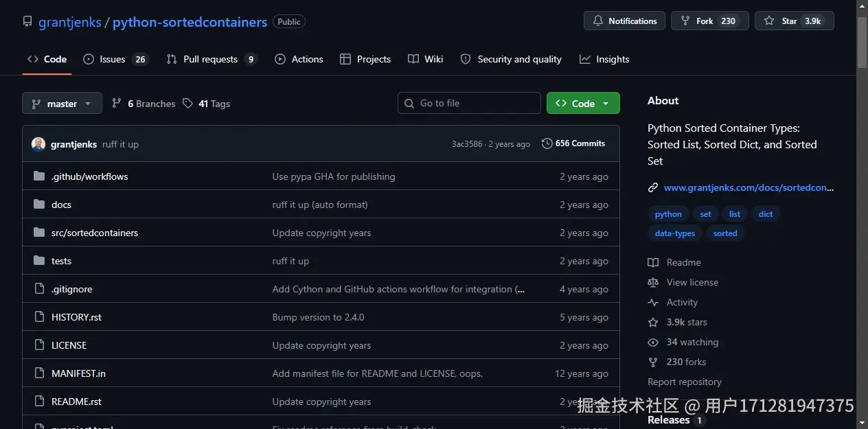Viewport: 868px width, 429px height.
Task: View the 656 Commits history
Action: 573,143
